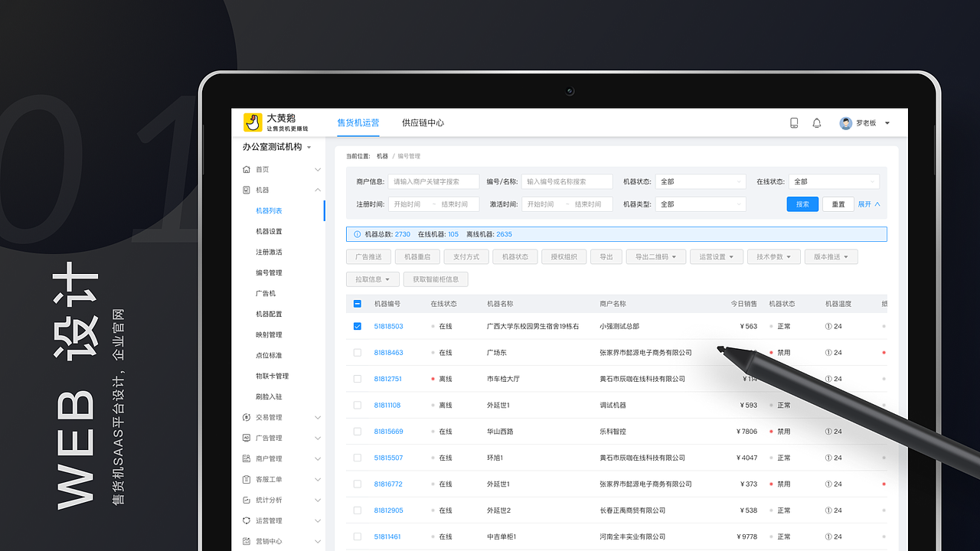980x551 pixels.
Task: Check the row 81812905 checkbox
Action: (x=358, y=510)
